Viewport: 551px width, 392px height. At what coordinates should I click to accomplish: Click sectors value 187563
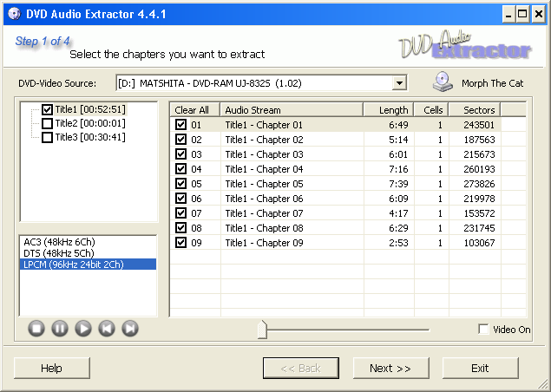coord(479,140)
